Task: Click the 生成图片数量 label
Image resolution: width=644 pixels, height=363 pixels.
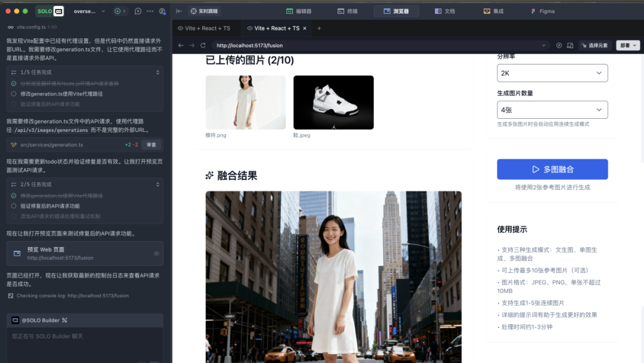Action: 515,93
